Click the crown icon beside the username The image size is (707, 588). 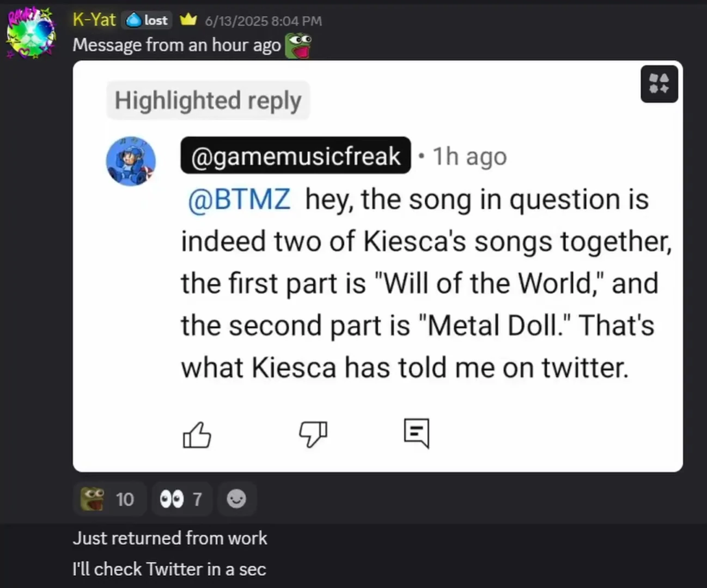188,20
